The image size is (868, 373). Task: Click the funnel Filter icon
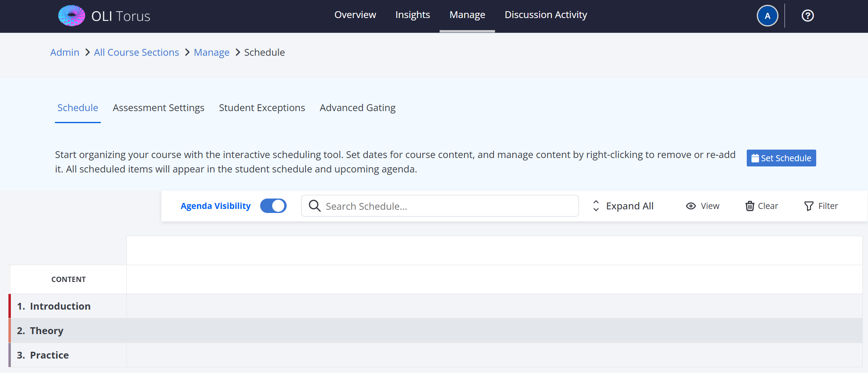809,206
